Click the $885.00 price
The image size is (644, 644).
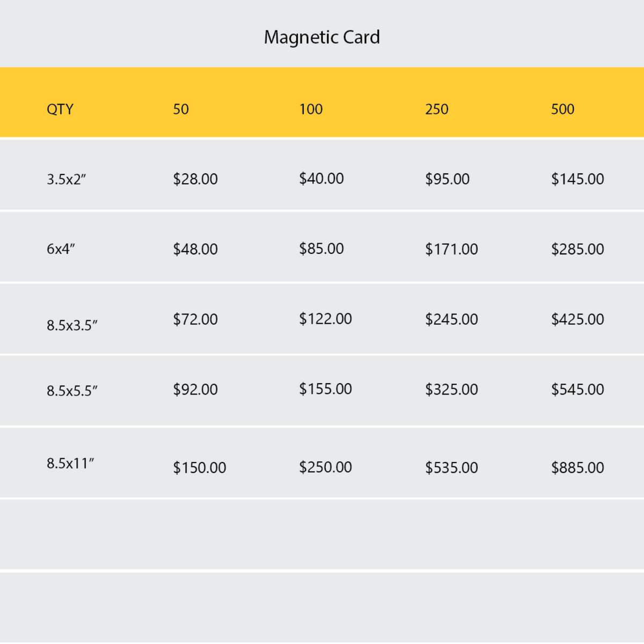(577, 467)
